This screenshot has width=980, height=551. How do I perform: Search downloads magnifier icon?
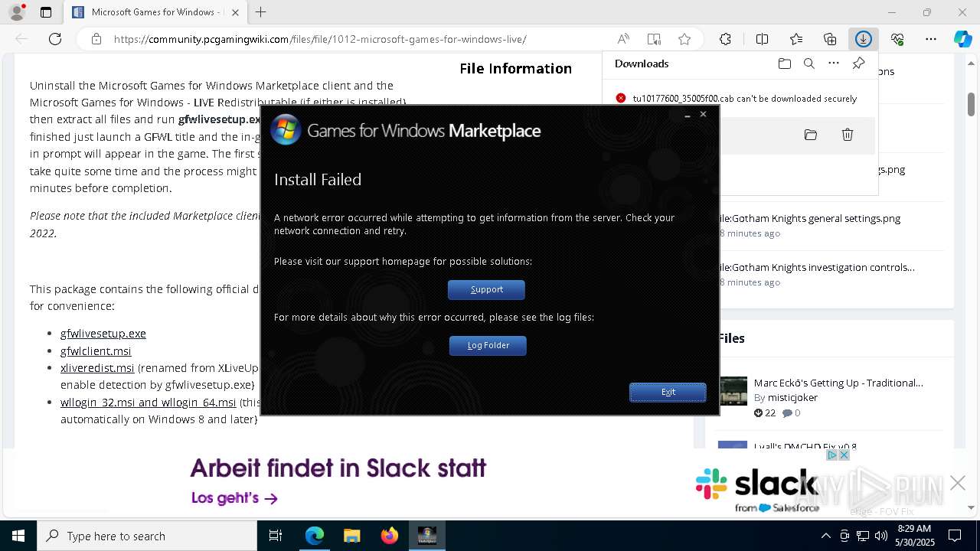click(x=809, y=64)
